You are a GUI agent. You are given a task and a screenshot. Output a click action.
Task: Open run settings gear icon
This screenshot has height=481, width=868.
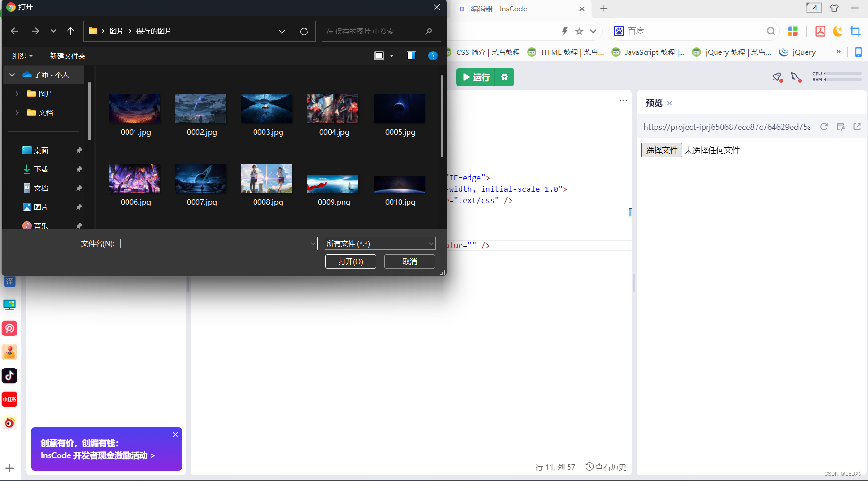coord(505,77)
